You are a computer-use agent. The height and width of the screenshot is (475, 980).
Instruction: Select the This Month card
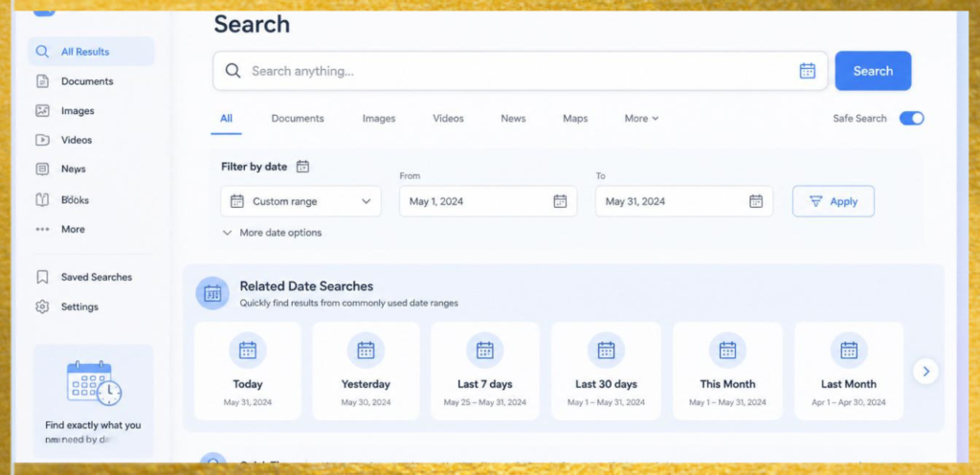click(727, 372)
